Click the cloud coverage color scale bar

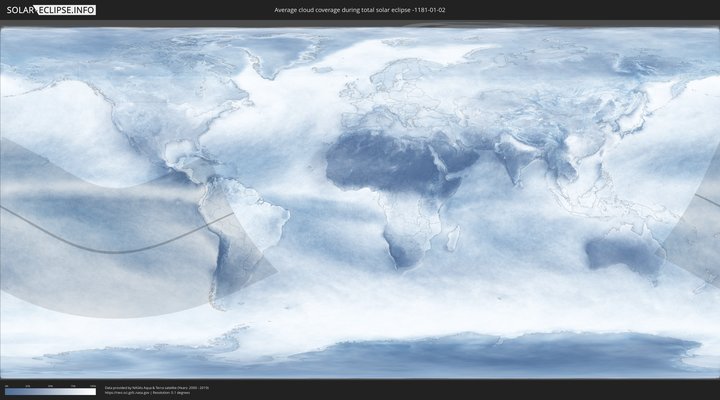click(x=51, y=391)
